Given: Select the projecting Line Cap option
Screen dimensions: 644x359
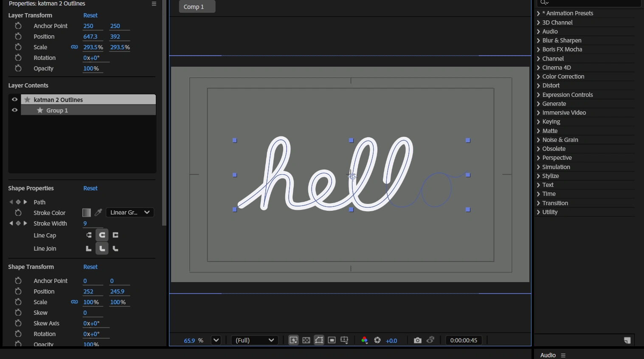Looking at the screenshot, I should [115, 235].
